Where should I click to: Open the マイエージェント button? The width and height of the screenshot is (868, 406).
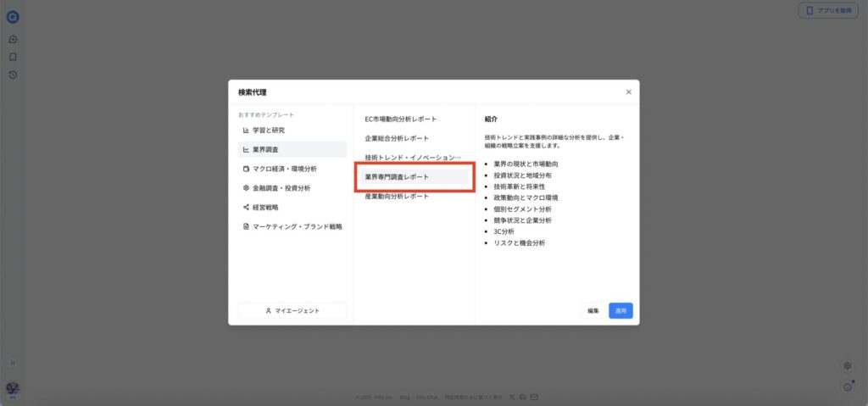pyautogui.click(x=292, y=311)
